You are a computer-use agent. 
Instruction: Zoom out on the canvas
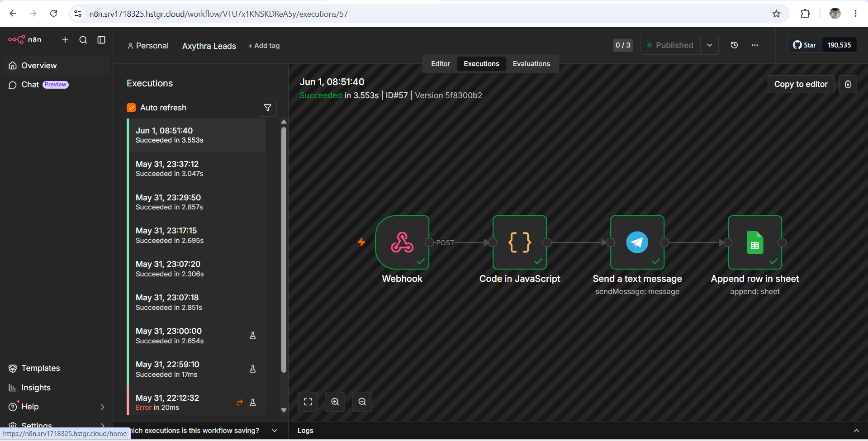[x=362, y=402]
